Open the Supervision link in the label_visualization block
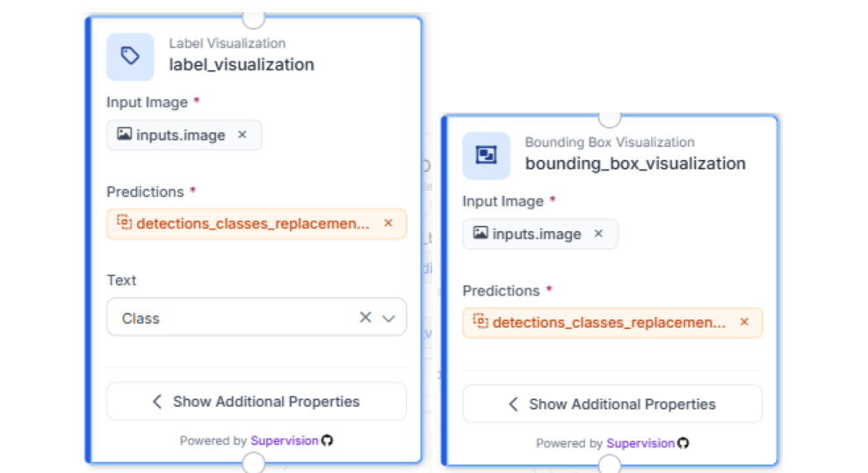 pos(285,440)
